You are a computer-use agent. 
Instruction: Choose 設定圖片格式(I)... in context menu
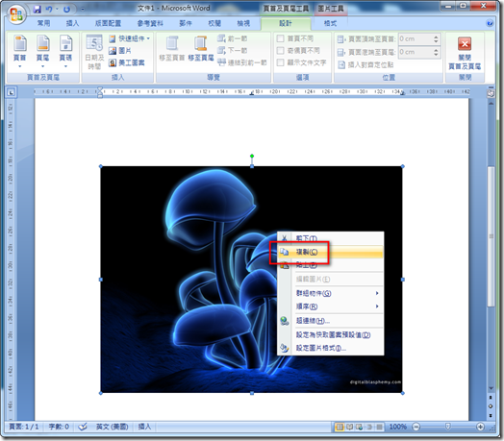coord(331,348)
